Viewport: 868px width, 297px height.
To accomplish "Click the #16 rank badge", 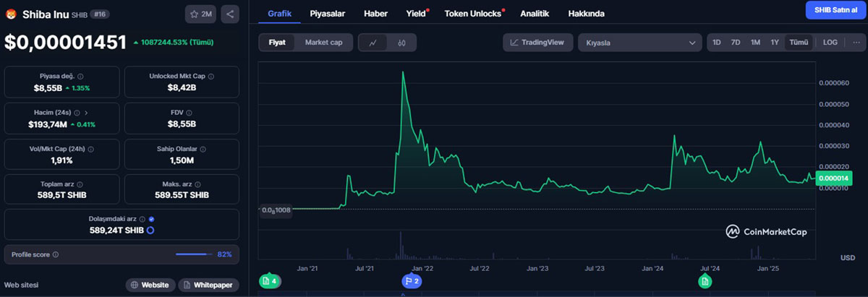I will 99,14.
